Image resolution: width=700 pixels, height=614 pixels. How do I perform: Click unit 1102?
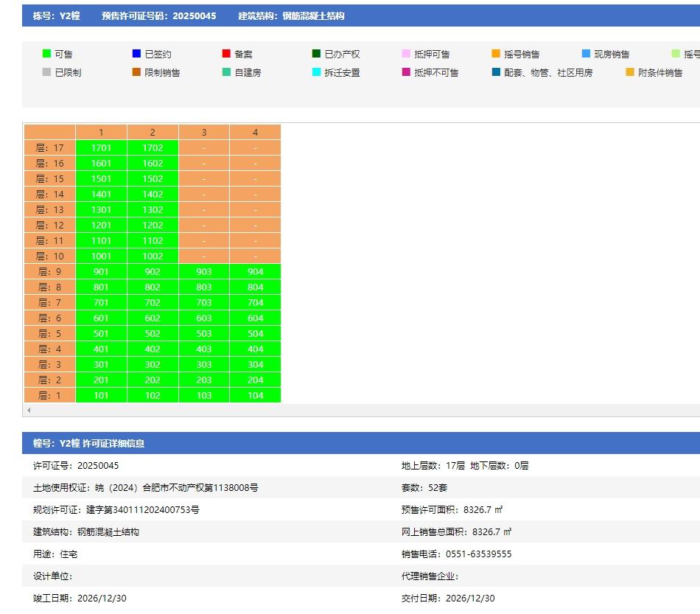(x=153, y=241)
